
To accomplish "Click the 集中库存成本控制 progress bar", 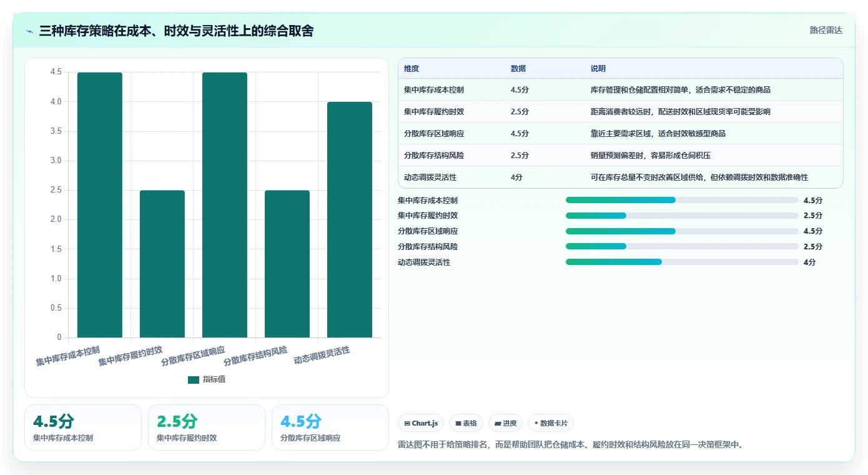I will click(682, 200).
